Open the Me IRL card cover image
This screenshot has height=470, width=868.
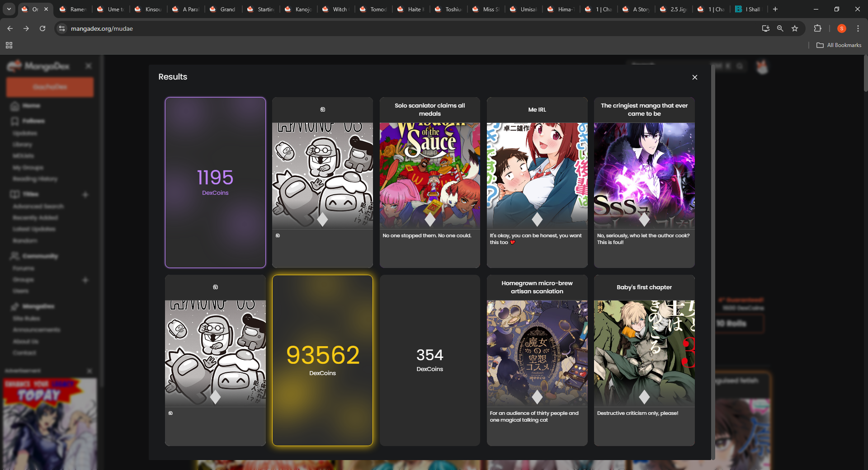click(537, 175)
